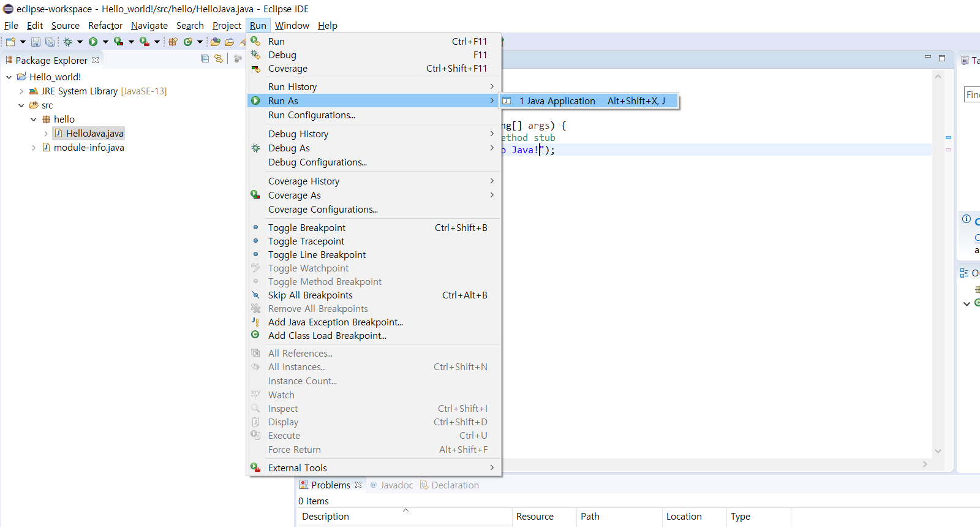
Task: Open the Search menu
Action: click(190, 26)
